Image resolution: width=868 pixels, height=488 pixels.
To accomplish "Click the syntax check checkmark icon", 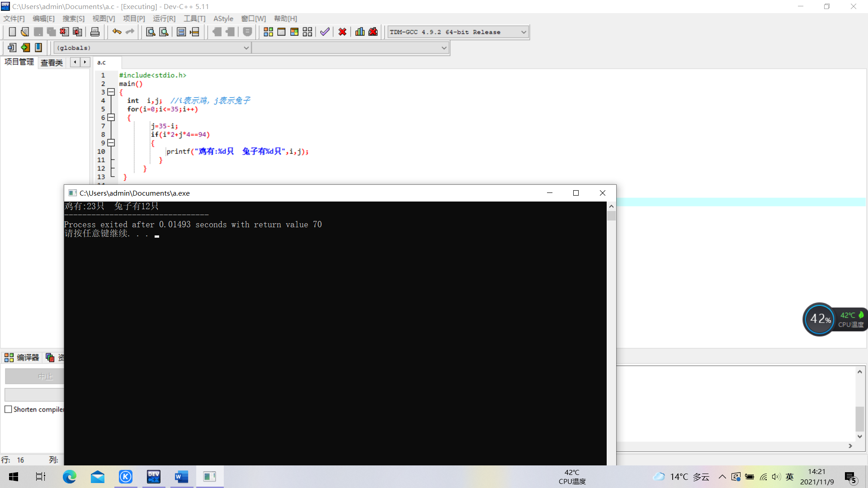I will [325, 32].
